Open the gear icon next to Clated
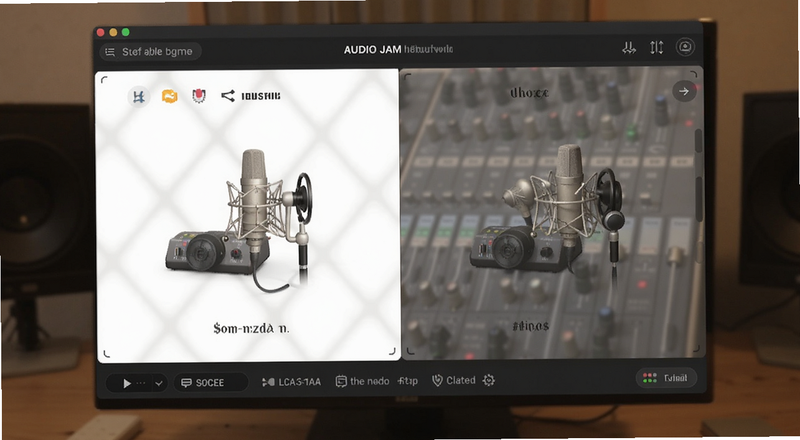 [x=489, y=380]
